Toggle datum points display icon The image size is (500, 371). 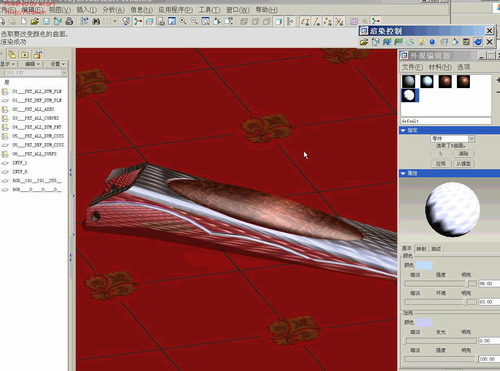tap(328, 22)
